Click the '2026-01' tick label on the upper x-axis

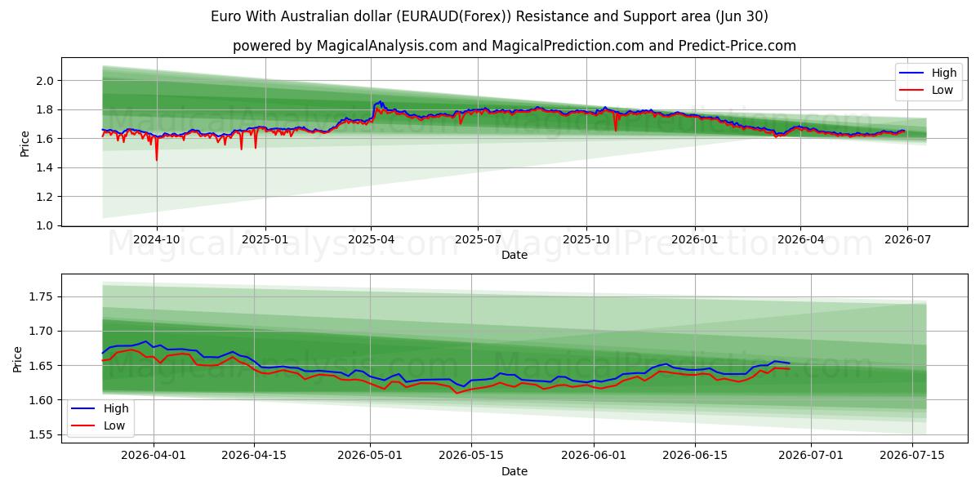pyautogui.click(x=695, y=240)
